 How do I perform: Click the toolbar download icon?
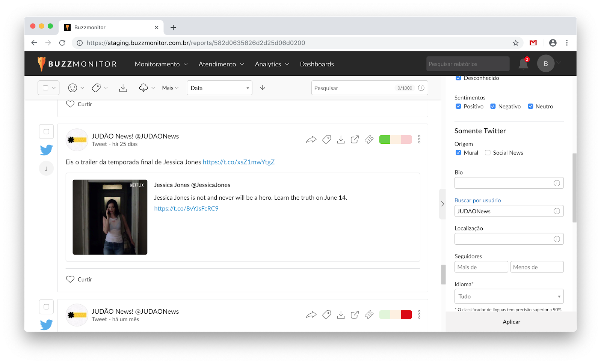[x=123, y=88]
